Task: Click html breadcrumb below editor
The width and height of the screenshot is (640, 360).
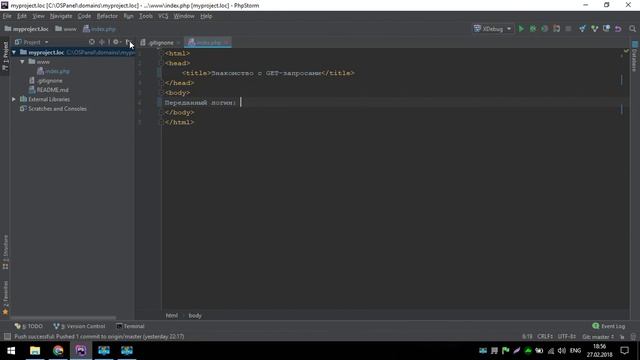Action: point(171,316)
